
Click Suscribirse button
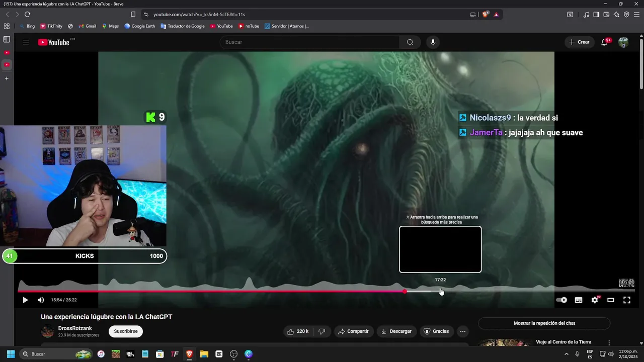[x=126, y=331]
